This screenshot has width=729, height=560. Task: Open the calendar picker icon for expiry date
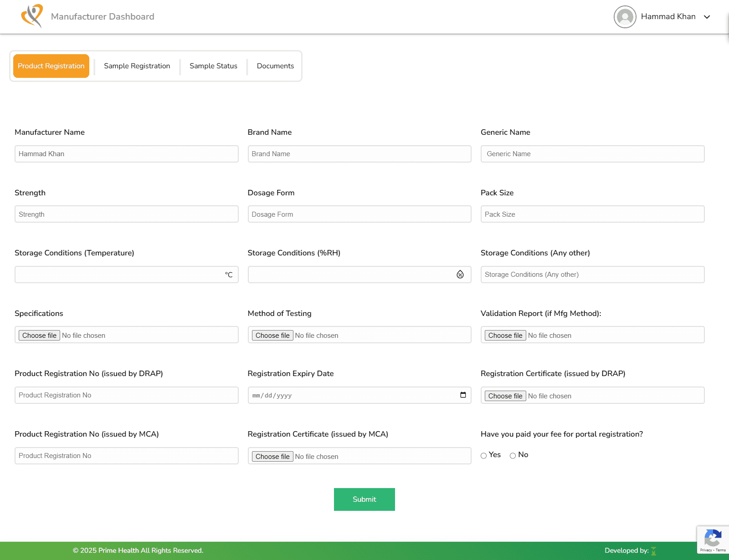[x=463, y=395]
